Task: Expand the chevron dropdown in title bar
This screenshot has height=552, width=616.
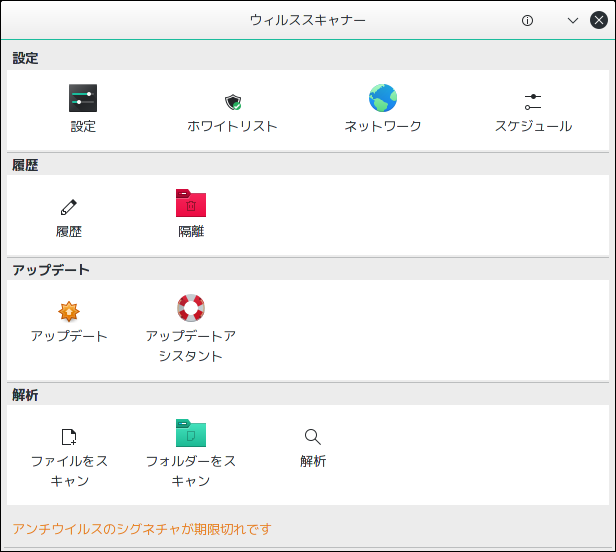Action: [573, 20]
